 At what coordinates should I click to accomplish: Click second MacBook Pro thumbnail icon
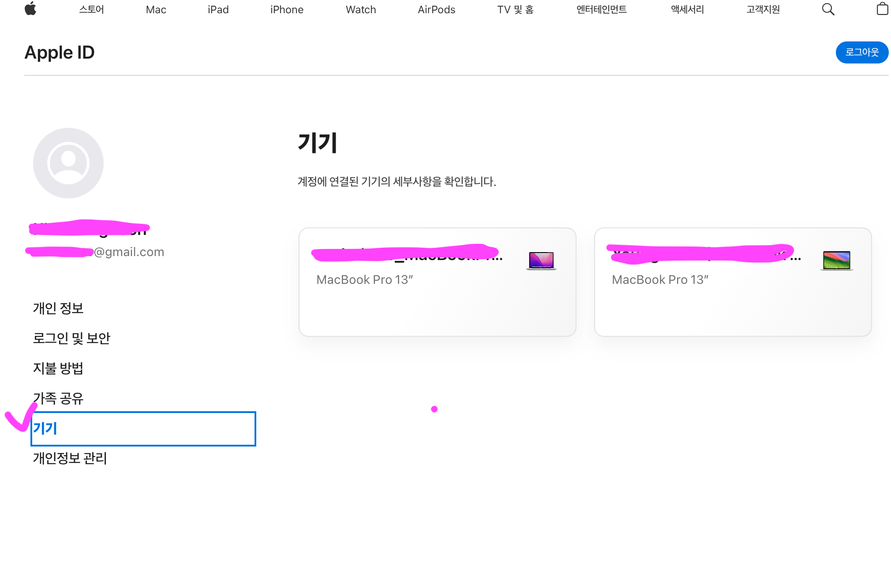pyautogui.click(x=836, y=261)
